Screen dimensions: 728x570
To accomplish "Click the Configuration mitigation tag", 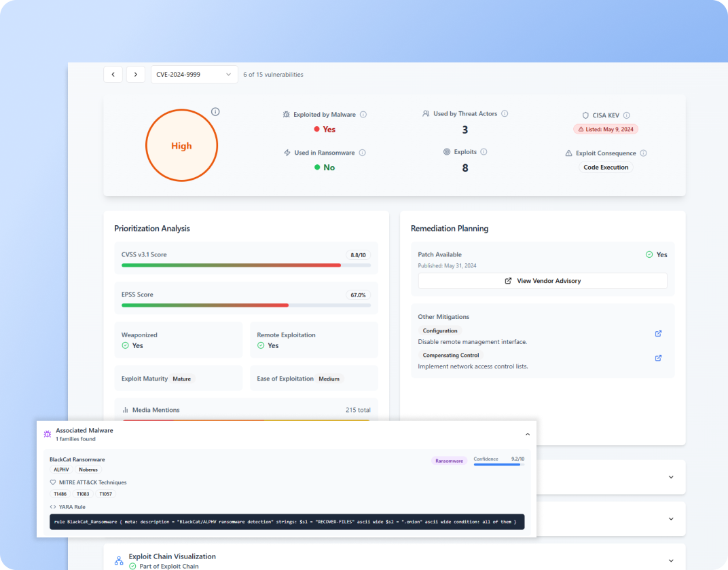I will click(x=439, y=330).
